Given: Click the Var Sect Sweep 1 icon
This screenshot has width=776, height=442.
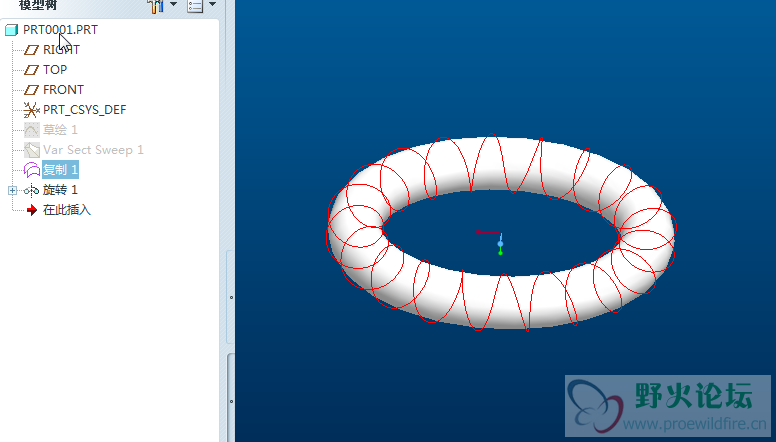Looking at the screenshot, I should [32, 150].
